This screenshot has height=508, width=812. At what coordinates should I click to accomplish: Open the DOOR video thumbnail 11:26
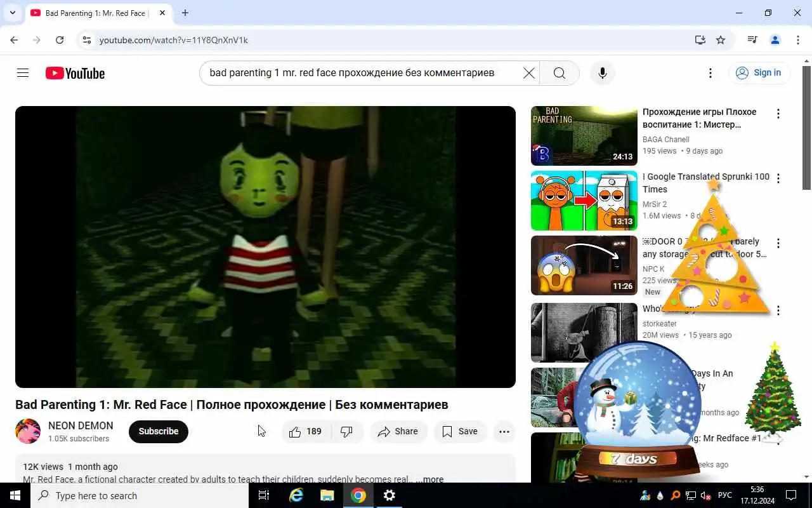point(584,265)
